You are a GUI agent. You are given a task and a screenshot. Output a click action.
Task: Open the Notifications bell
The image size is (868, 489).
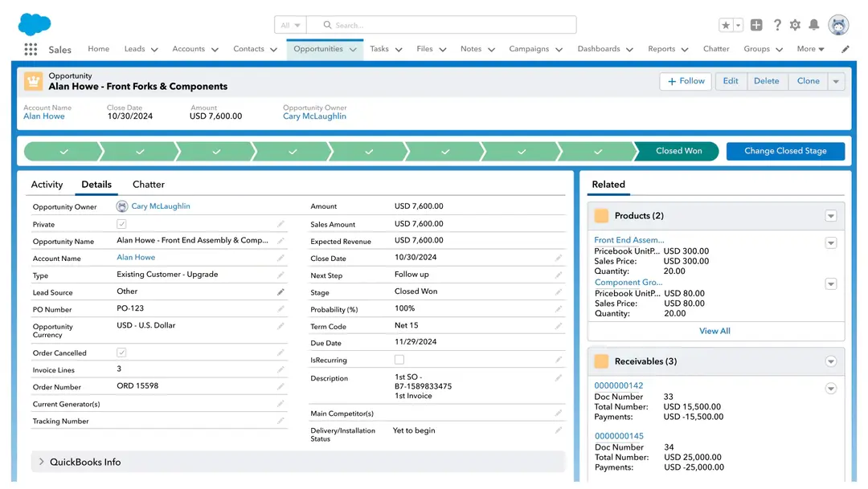pos(813,25)
